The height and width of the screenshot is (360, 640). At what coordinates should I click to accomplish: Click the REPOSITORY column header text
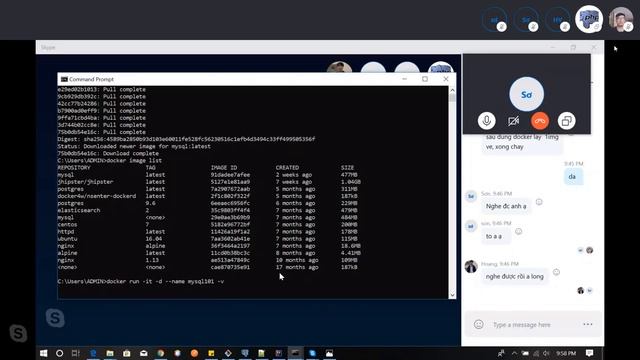[74, 168]
